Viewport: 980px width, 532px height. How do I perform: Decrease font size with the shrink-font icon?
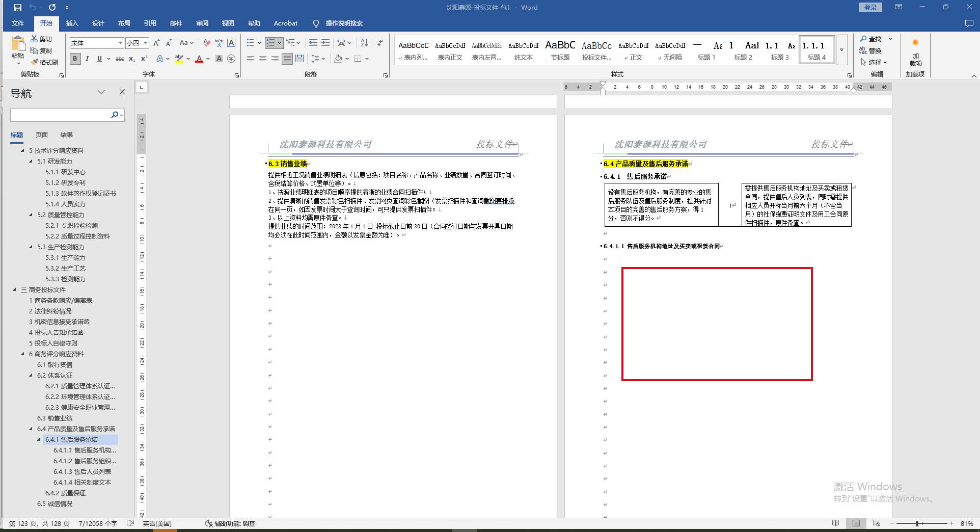click(169, 43)
